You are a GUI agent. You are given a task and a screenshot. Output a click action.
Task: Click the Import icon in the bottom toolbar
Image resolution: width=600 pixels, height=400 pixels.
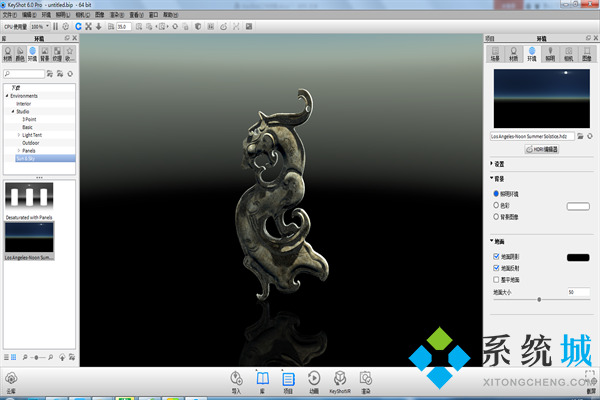pyautogui.click(x=237, y=380)
